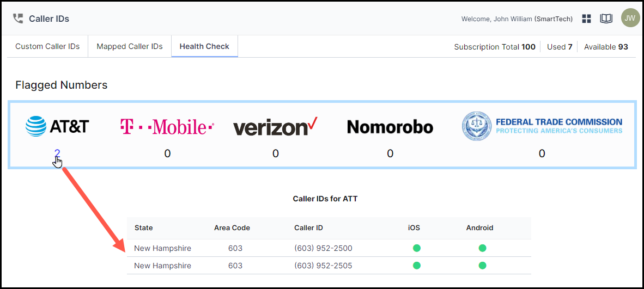This screenshot has width=644, height=289.
Task: Select the (603) 952-2500 caller ID row
Action: [x=329, y=248]
